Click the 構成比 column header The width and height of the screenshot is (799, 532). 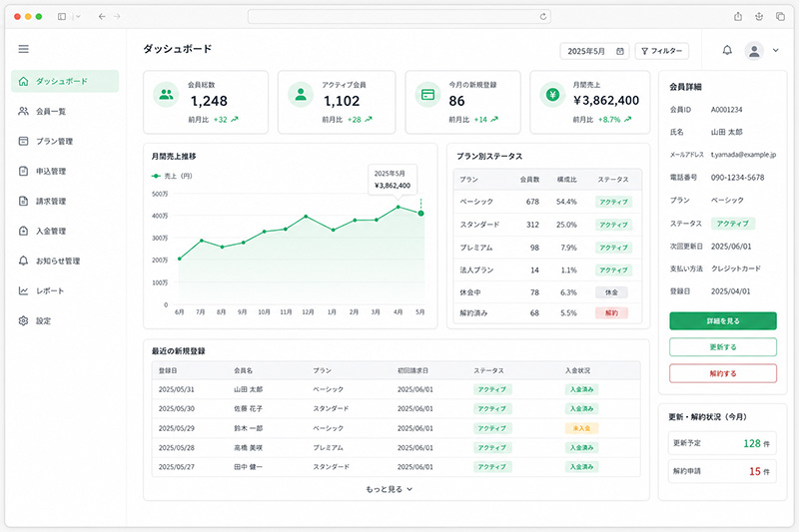coord(566,180)
